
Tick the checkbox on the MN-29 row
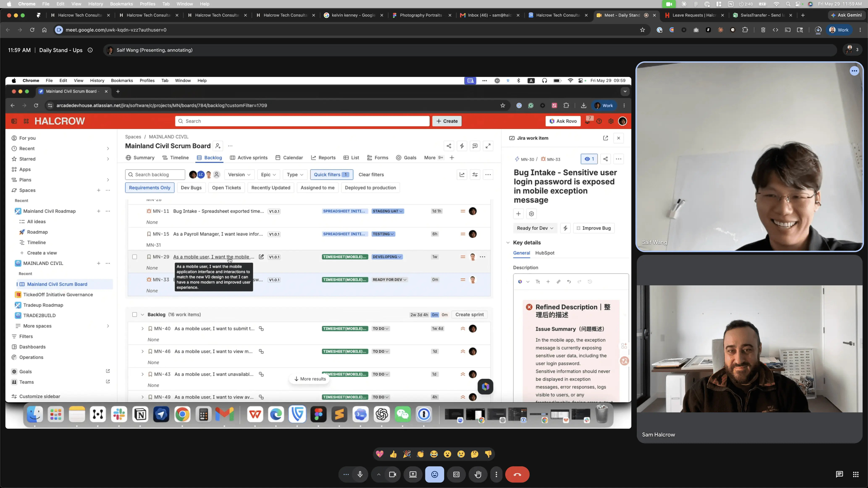134,257
